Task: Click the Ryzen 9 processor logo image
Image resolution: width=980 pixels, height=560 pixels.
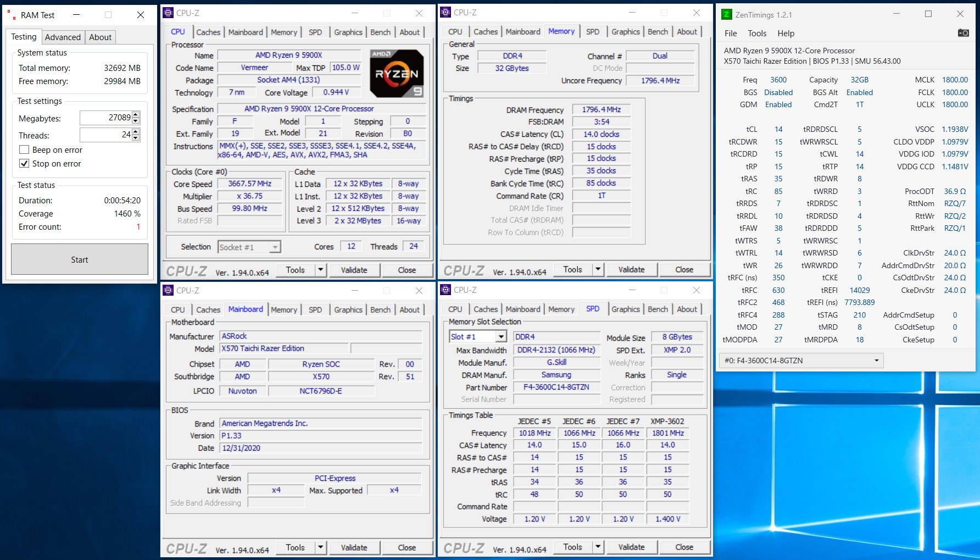Action: click(397, 74)
